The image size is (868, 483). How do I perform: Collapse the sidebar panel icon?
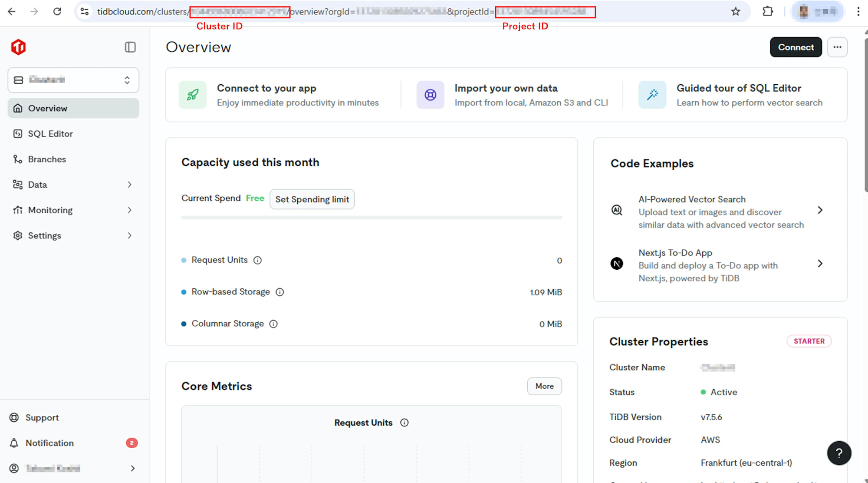coord(130,47)
